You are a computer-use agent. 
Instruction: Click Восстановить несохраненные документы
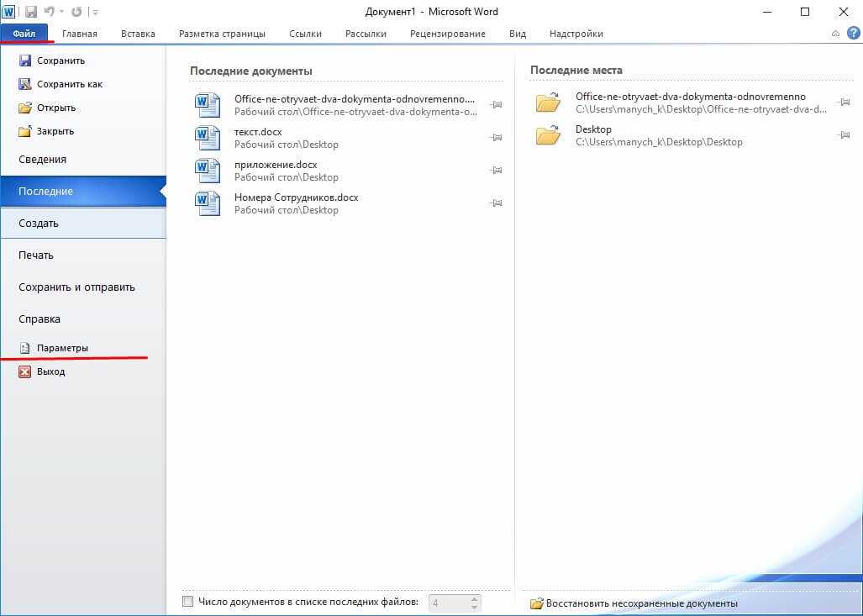[634, 604]
